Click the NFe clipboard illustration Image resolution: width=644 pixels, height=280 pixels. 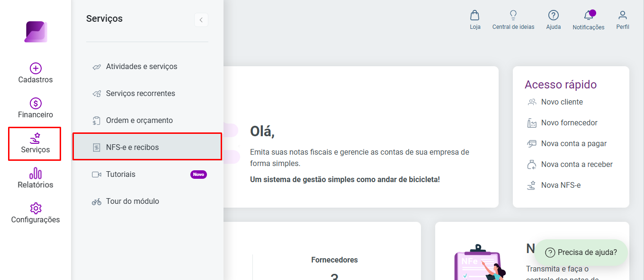coord(479,262)
